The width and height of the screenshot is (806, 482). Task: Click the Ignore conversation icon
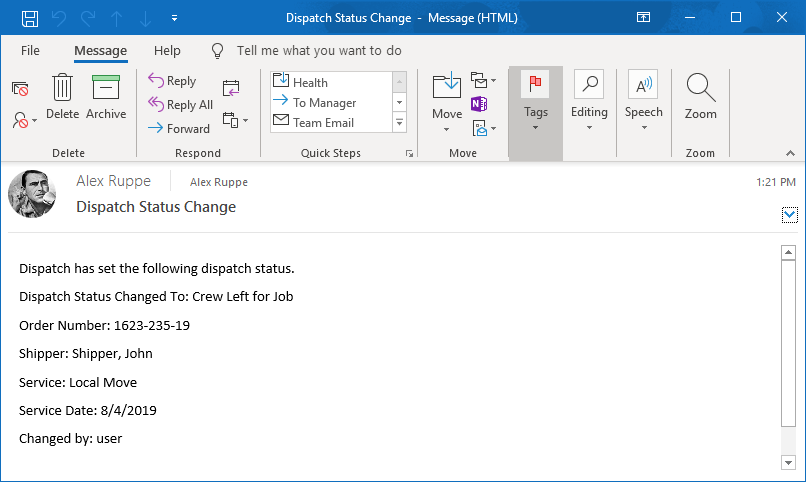coord(20,89)
